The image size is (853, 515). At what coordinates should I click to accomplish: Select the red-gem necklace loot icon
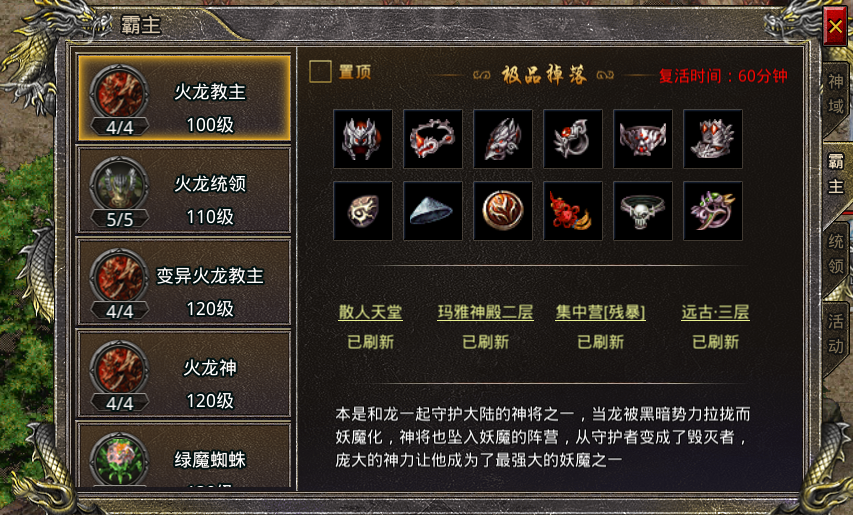433,139
